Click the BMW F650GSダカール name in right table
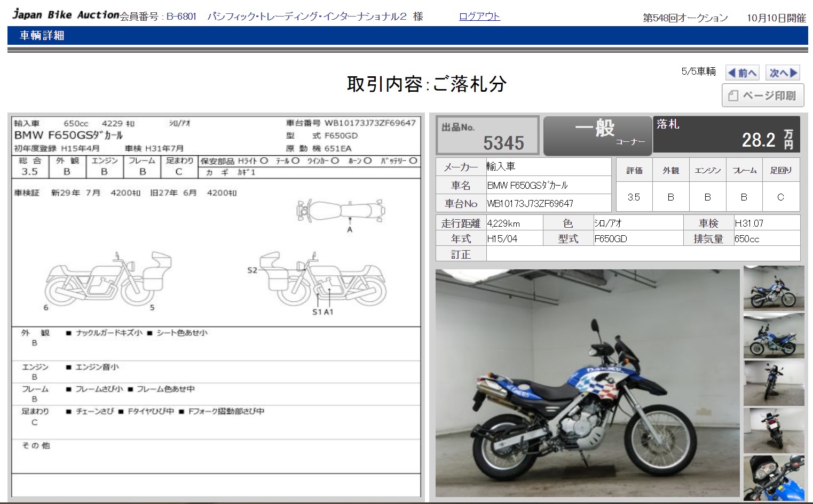This screenshot has width=813, height=504. click(x=527, y=186)
